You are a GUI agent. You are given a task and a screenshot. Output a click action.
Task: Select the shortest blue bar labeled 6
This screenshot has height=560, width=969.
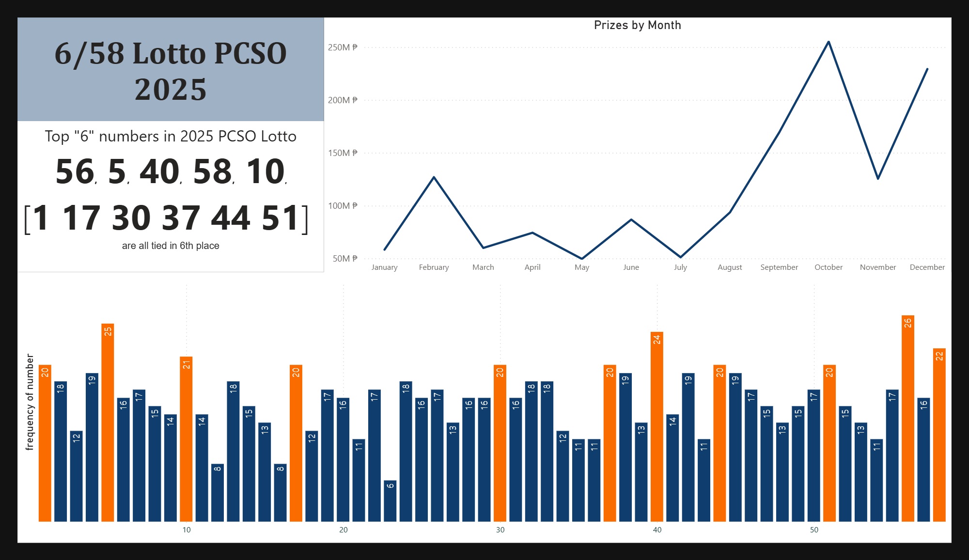(390, 501)
